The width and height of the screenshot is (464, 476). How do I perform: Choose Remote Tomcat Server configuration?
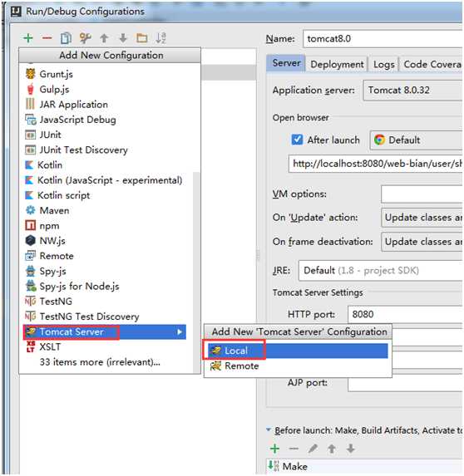click(298, 366)
